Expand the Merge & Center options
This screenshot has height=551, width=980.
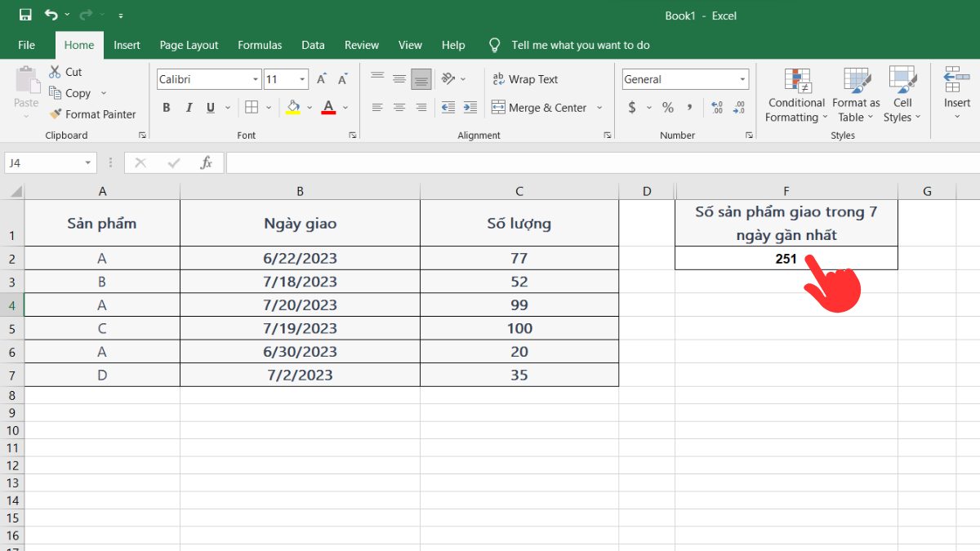pyautogui.click(x=601, y=107)
